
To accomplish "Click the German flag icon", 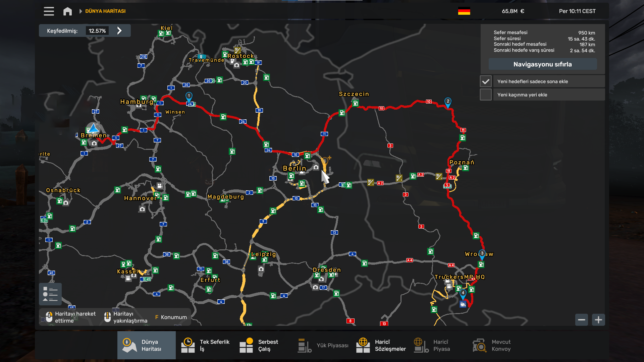I will (x=464, y=11).
